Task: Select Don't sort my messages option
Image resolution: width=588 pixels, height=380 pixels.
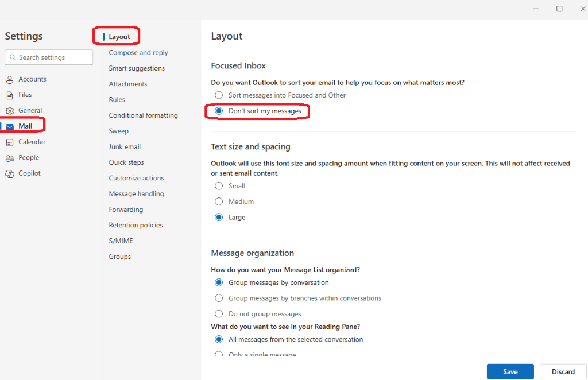Action: [x=219, y=111]
